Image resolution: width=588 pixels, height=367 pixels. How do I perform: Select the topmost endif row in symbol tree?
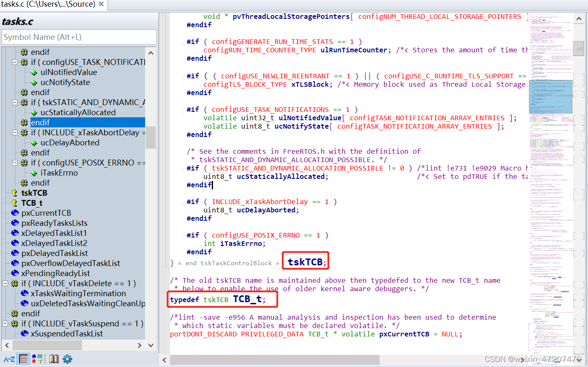[x=40, y=52]
